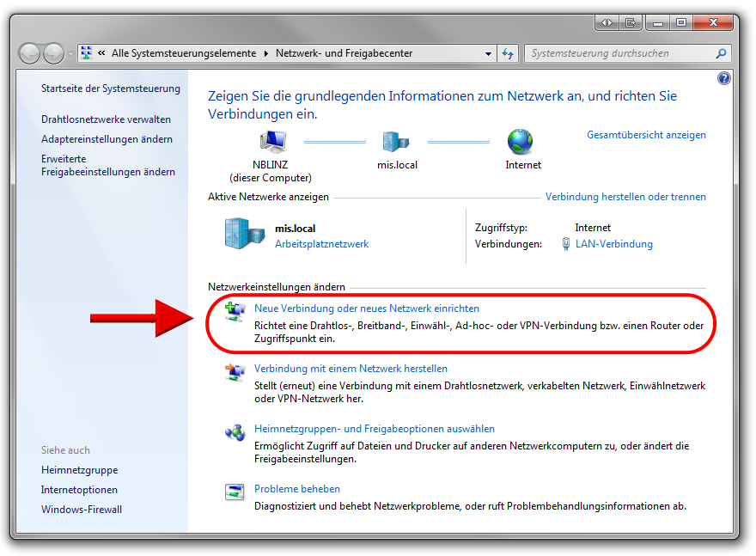Click the Arbeitsplatznetzwerk link

pos(321,244)
